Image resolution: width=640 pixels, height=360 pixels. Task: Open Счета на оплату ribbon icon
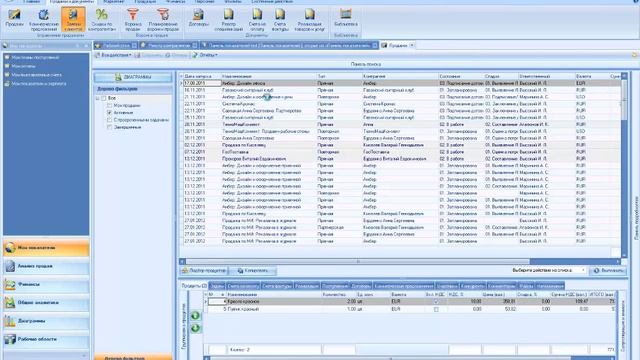[257, 19]
